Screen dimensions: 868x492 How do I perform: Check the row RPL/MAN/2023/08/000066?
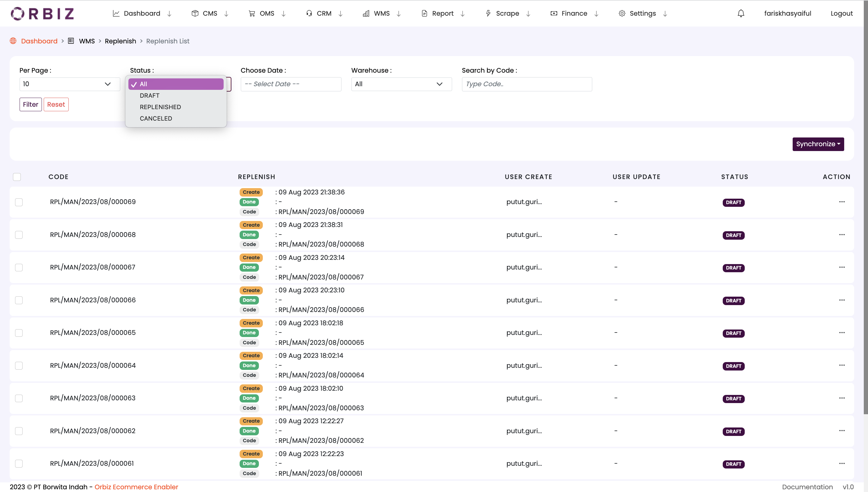[x=19, y=300]
